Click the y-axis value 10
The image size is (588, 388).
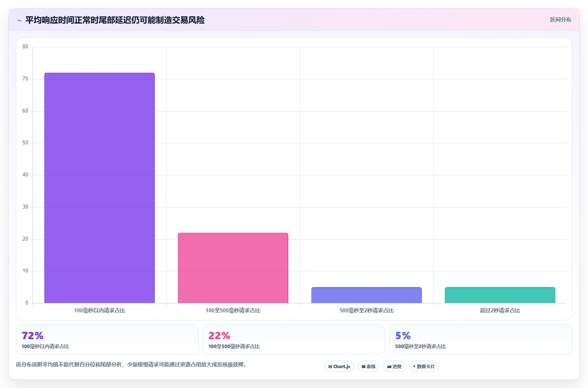click(x=25, y=271)
